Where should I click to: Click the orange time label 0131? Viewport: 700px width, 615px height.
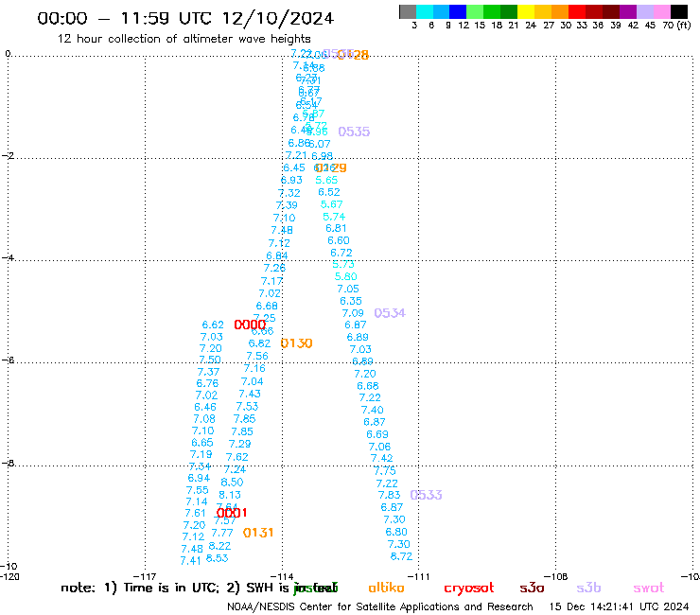coord(258,533)
